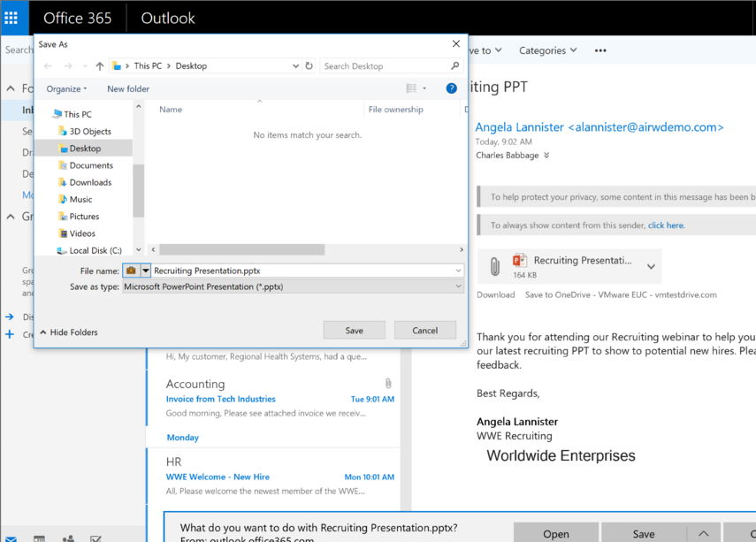Expand the Save as type dropdown

coord(458,286)
